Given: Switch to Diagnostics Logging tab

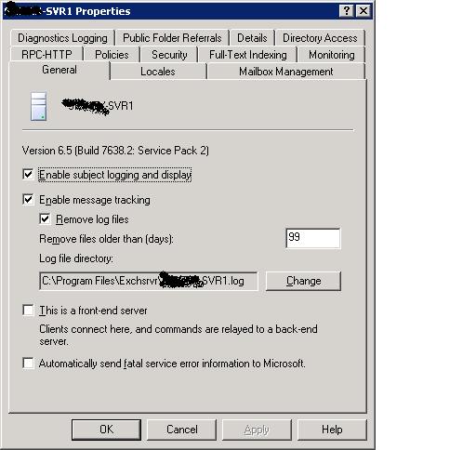Looking at the screenshot, I should pos(62,38).
